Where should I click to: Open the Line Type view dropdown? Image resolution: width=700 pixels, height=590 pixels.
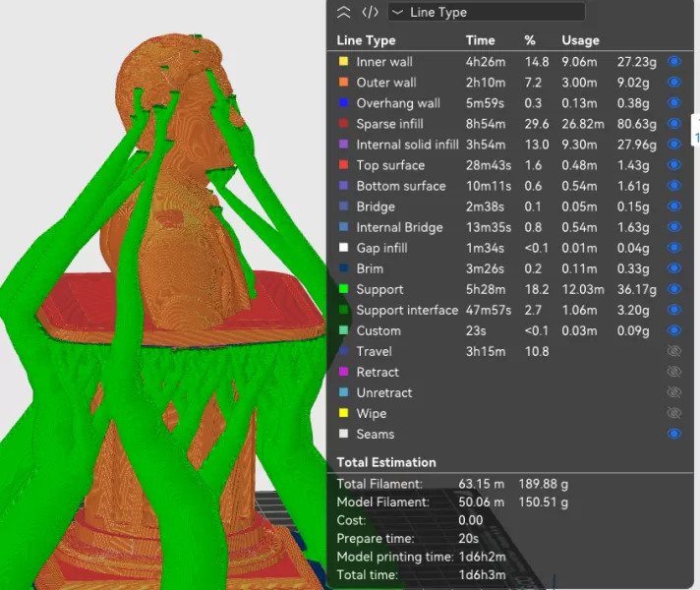pyautogui.click(x=486, y=12)
